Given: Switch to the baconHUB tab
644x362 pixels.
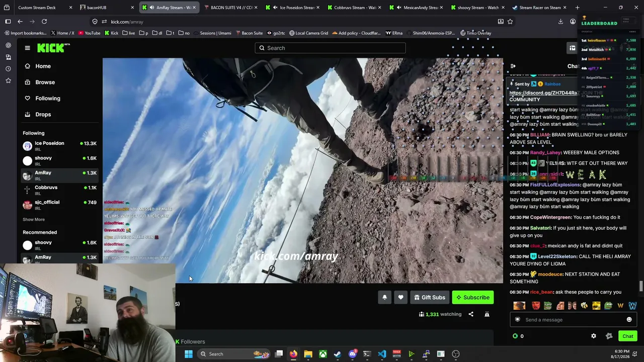Looking at the screenshot, I should click(x=107, y=8).
